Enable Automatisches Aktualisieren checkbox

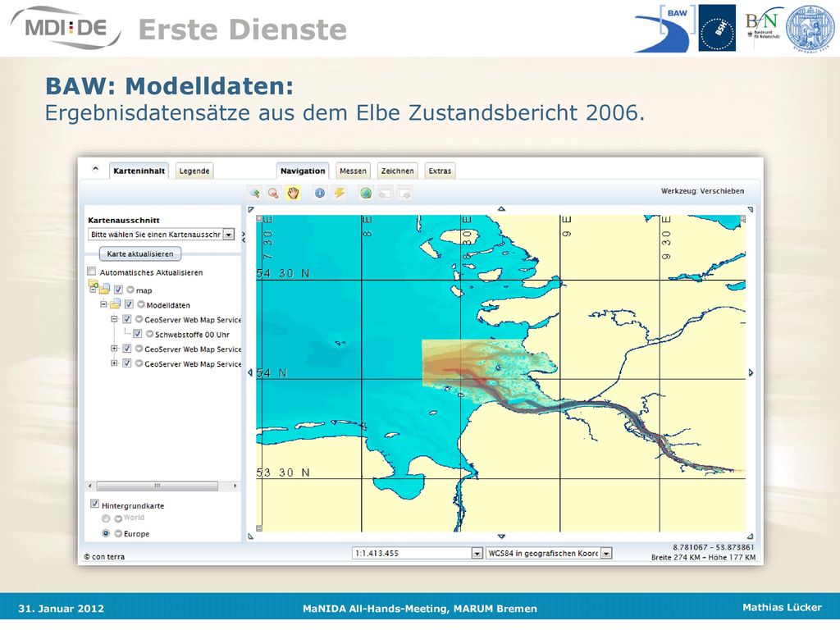click(x=92, y=271)
